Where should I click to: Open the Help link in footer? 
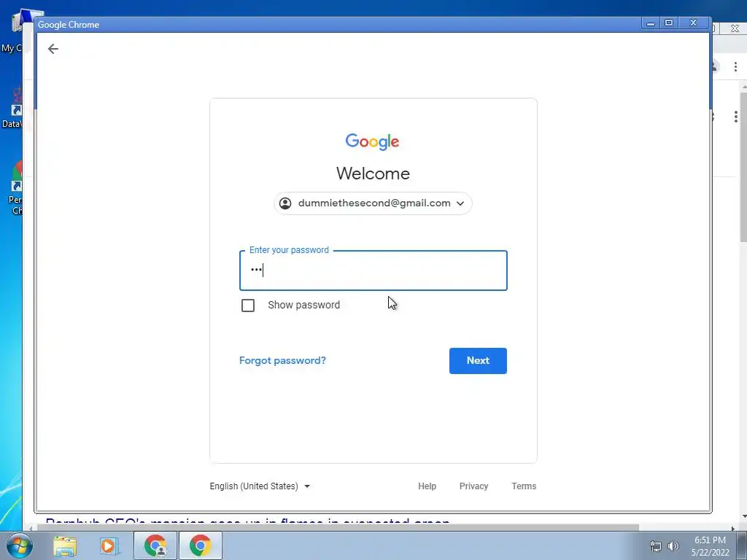427,486
